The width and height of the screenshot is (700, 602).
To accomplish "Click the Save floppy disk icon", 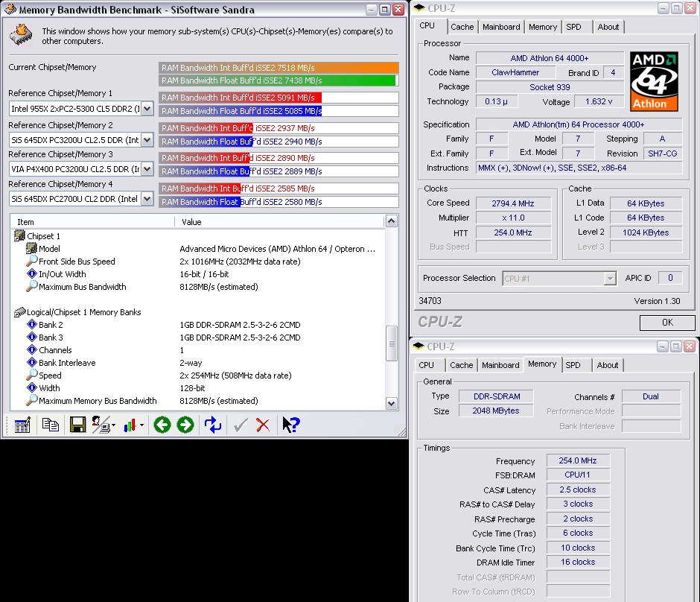I will click(x=77, y=425).
